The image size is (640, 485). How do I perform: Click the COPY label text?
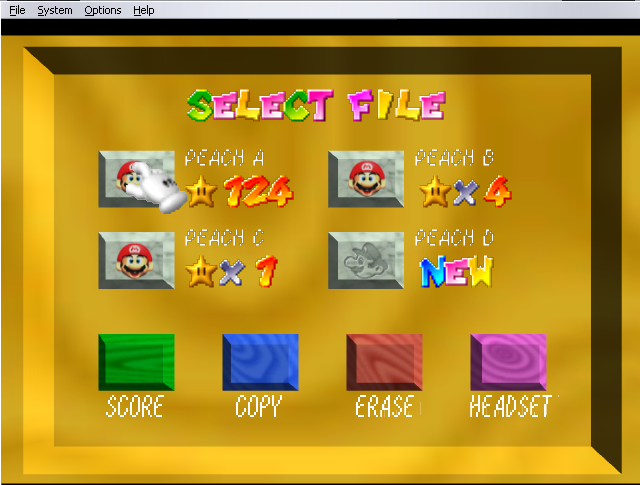(x=258, y=406)
